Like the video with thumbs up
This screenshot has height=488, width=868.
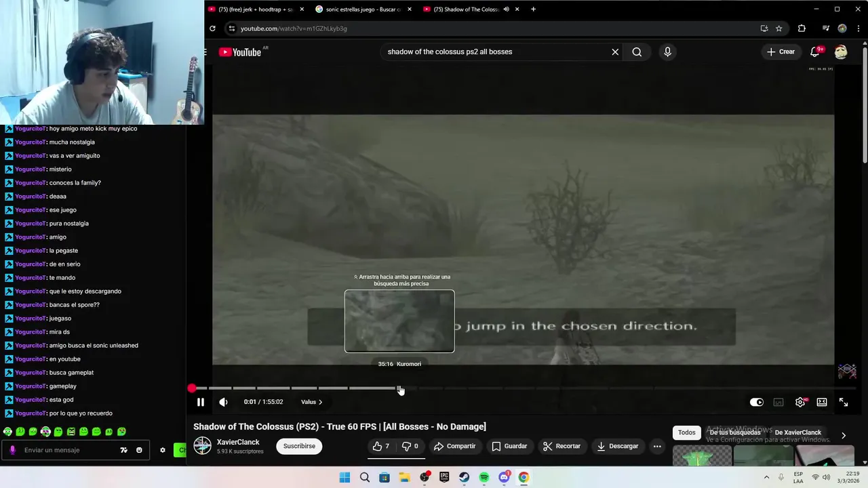[x=380, y=446]
